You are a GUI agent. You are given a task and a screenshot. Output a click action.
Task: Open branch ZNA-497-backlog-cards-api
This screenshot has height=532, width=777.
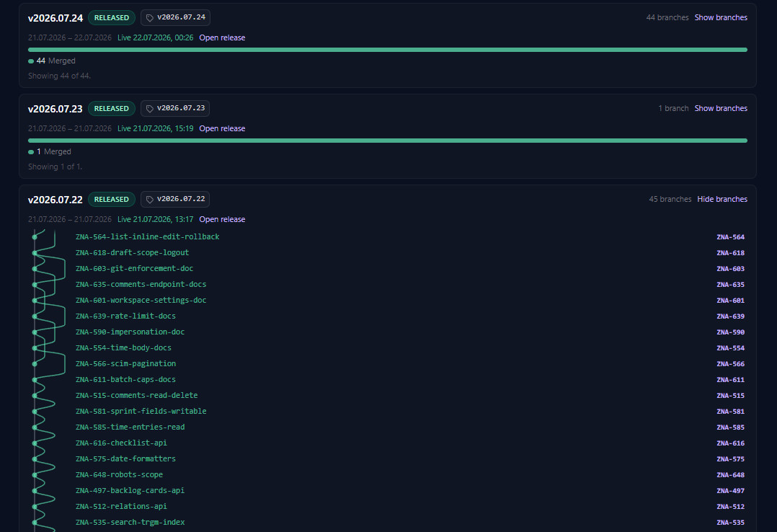pos(130,491)
